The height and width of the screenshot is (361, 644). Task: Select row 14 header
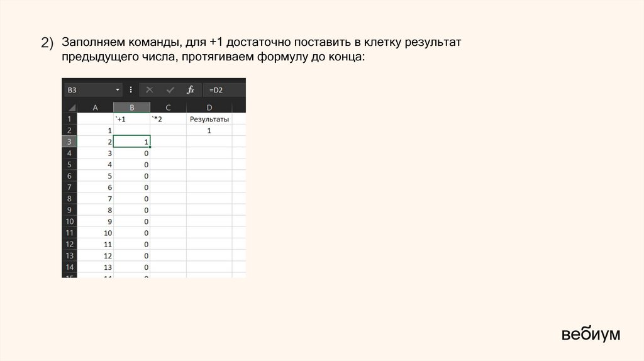click(x=69, y=267)
